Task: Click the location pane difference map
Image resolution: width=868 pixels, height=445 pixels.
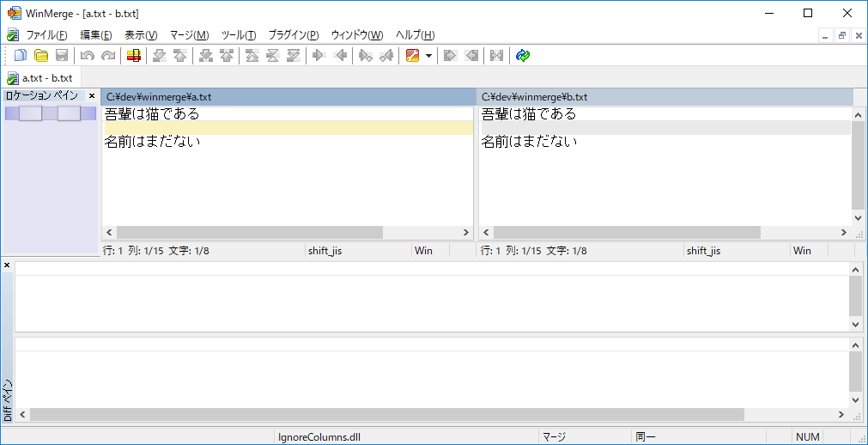Action: click(x=51, y=113)
